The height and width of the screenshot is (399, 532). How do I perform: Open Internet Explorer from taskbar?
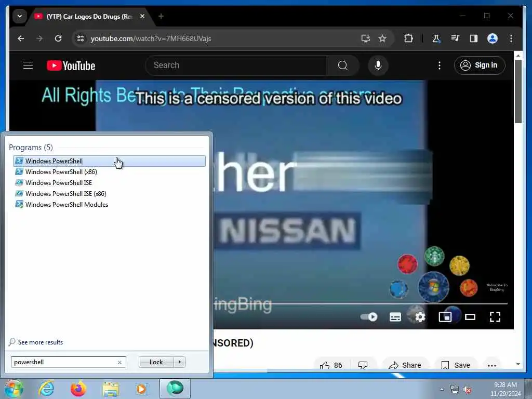point(46,389)
